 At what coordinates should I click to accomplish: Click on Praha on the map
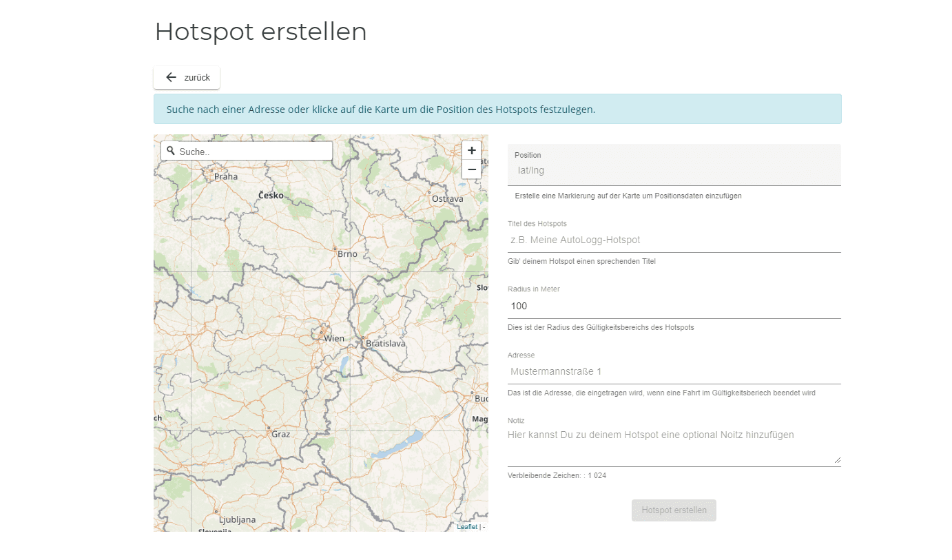pyautogui.click(x=226, y=176)
